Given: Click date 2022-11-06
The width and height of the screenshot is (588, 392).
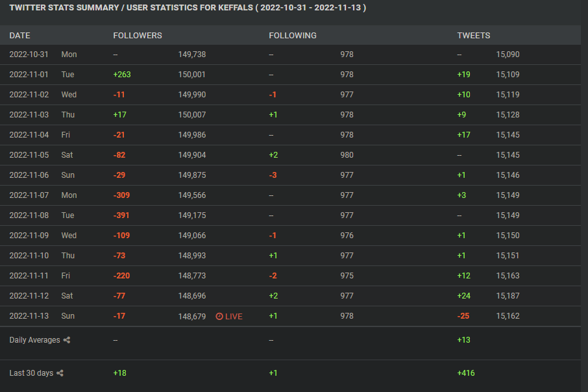Looking at the screenshot, I should pyautogui.click(x=29, y=175).
